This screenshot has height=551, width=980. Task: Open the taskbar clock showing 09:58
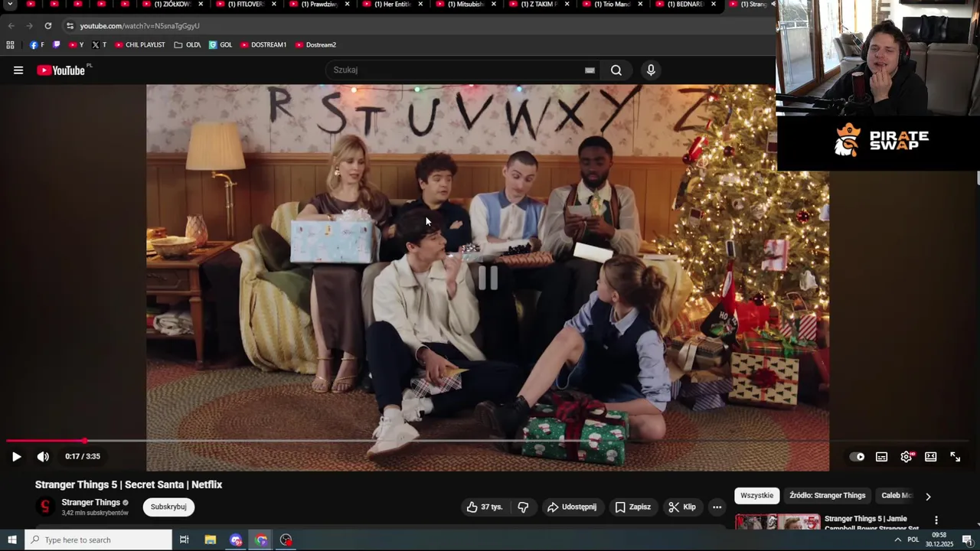(939, 540)
